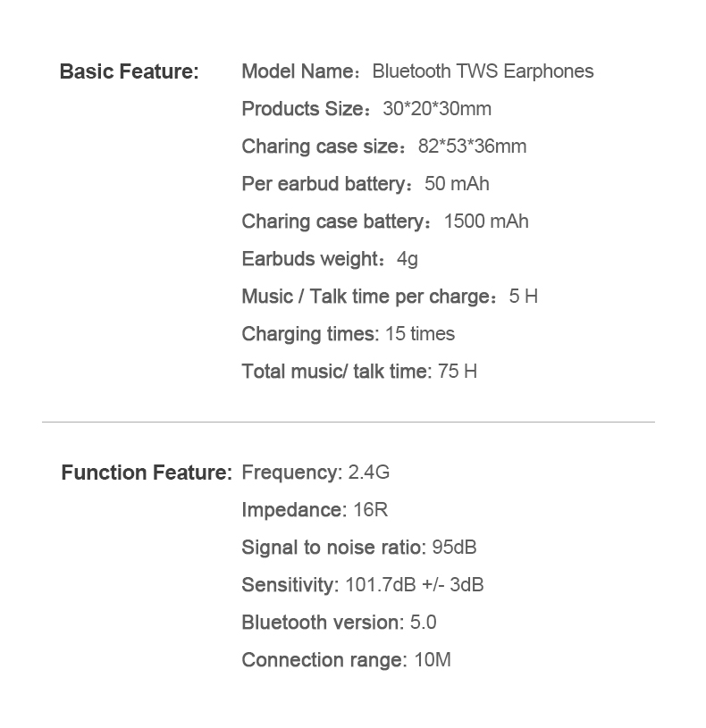Image resolution: width=706 pixels, height=728 pixels.
Task: Click the Bluetooth version 5.0 text
Action: point(339,623)
